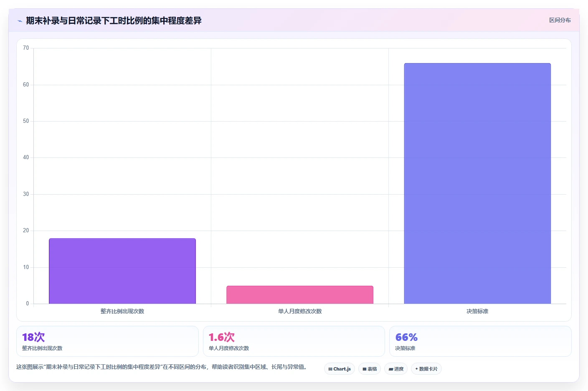Click the chart icon beside the title

click(20, 21)
